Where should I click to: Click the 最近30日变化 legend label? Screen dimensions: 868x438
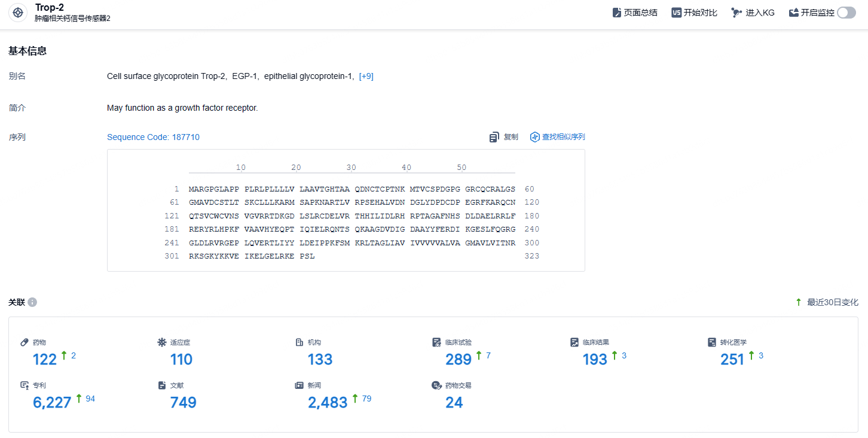(833, 302)
